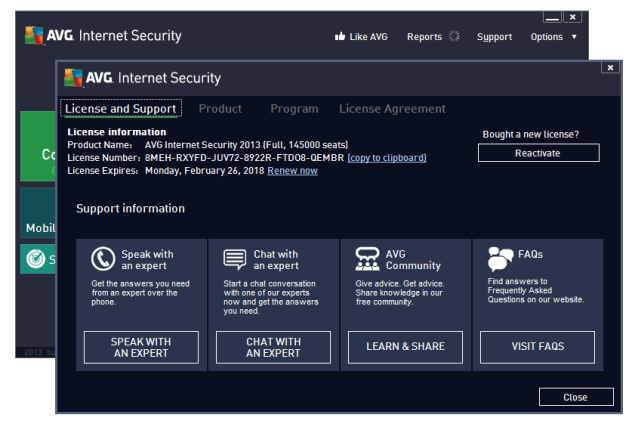The width and height of the screenshot is (632, 424).
Task: Open the License Agreement tab
Action: click(x=392, y=109)
